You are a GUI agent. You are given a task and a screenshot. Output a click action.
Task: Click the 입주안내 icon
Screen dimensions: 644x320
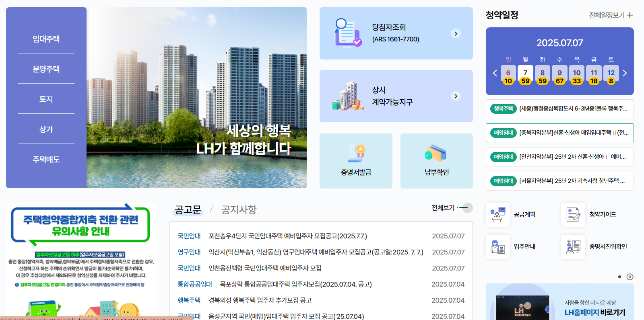[498, 247]
